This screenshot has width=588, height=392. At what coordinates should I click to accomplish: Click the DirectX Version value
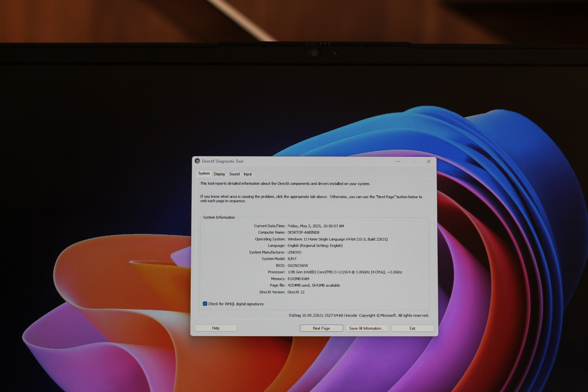coord(296,292)
